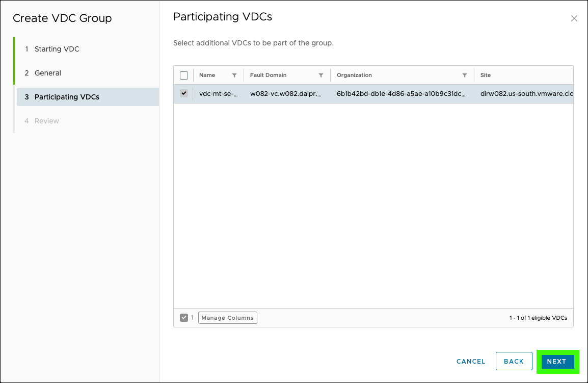Open Manage Columns
Screen dimensions: 588x383
pyautogui.click(x=228, y=318)
